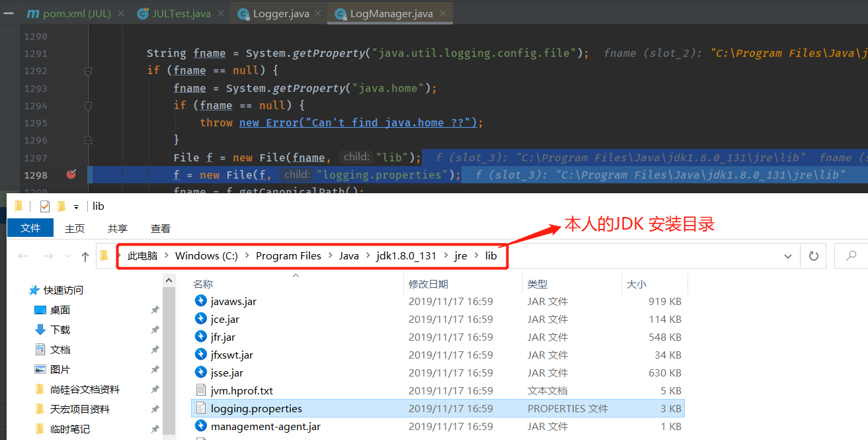Open the quick access toolbar customize dropdown

click(77, 206)
